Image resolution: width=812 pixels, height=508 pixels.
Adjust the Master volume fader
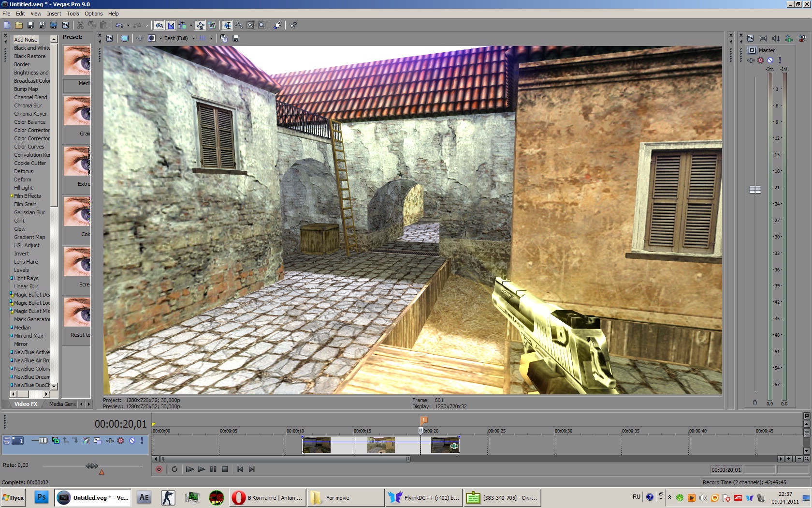[x=755, y=190]
